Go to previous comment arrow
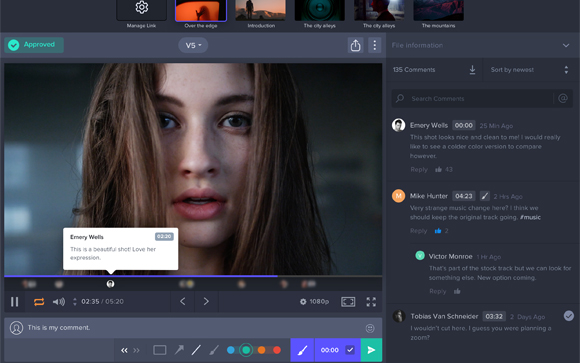Image resolution: width=580 pixels, height=363 pixels. pos(183,302)
